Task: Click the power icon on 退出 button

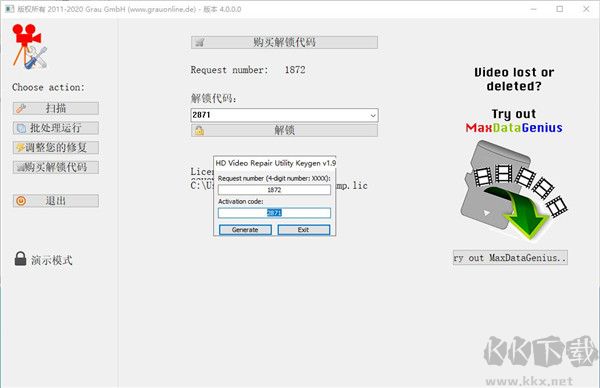Action: pyautogui.click(x=21, y=201)
